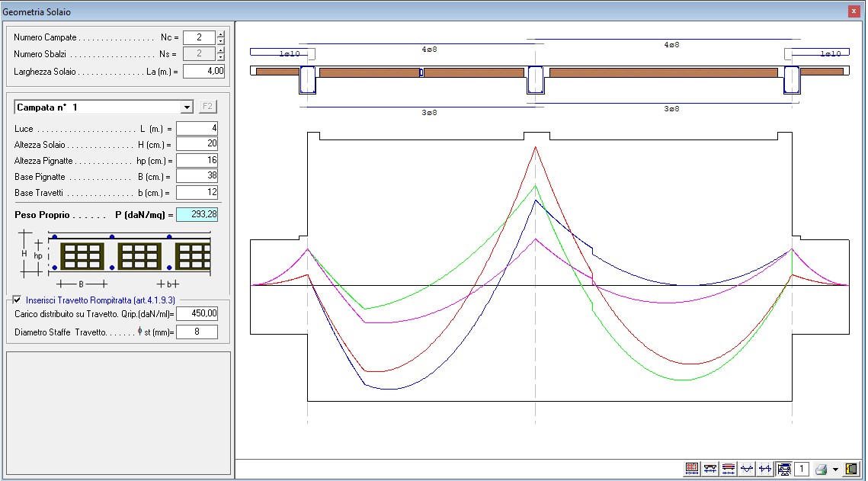Viewport: 868px width, 481px height.
Task: Close the Geometria Solaio window
Action: [854, 11]
